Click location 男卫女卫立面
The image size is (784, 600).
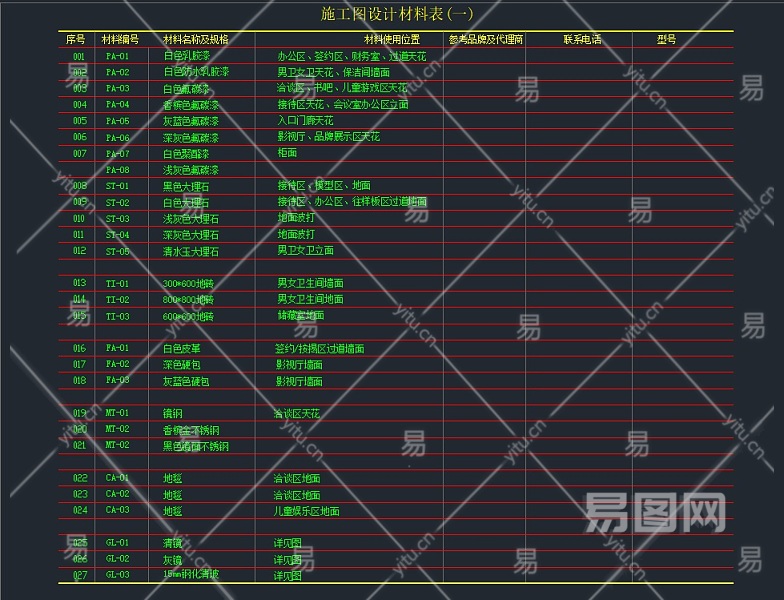pyautogui.click(x=306, y=250)
